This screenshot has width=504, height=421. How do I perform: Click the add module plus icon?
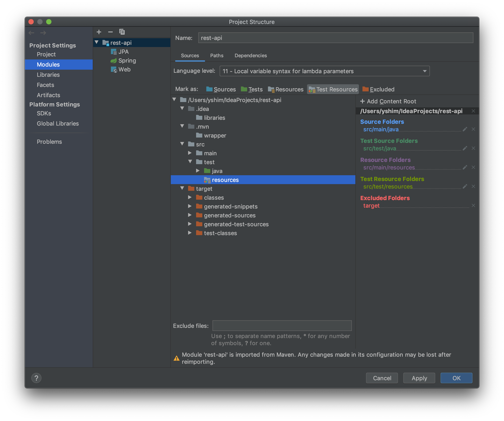point(99,32)
